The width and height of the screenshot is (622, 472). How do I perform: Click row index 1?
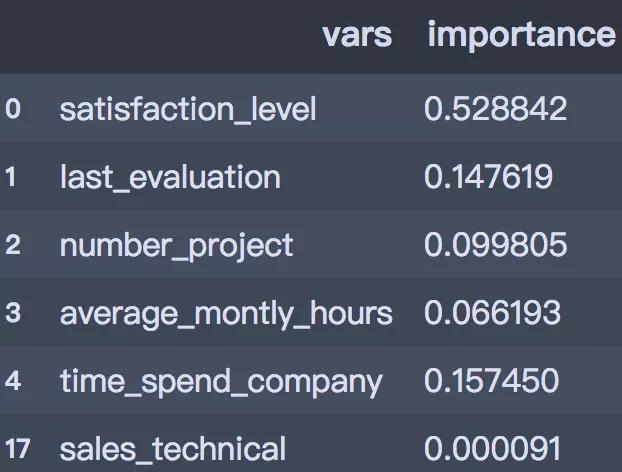point(11,177)
